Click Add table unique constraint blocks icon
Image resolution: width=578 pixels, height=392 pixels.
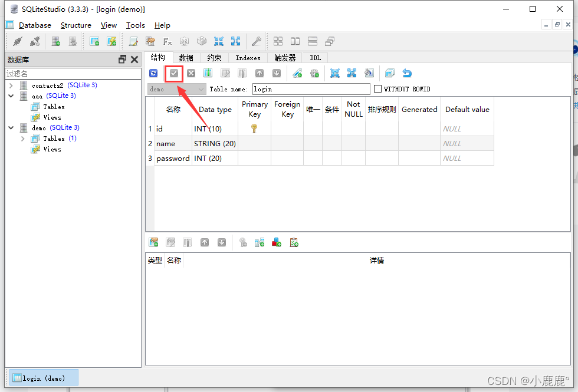tap(277, 242)
